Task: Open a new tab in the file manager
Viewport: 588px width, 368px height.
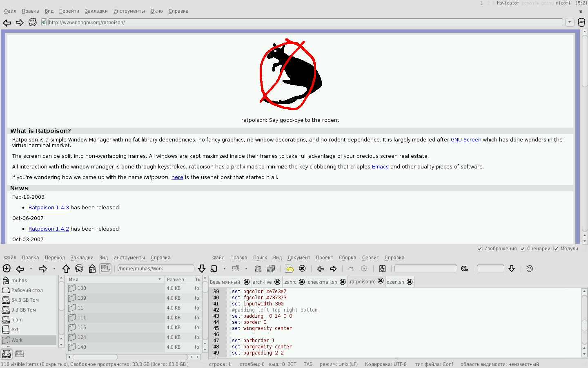Action: 7,269
